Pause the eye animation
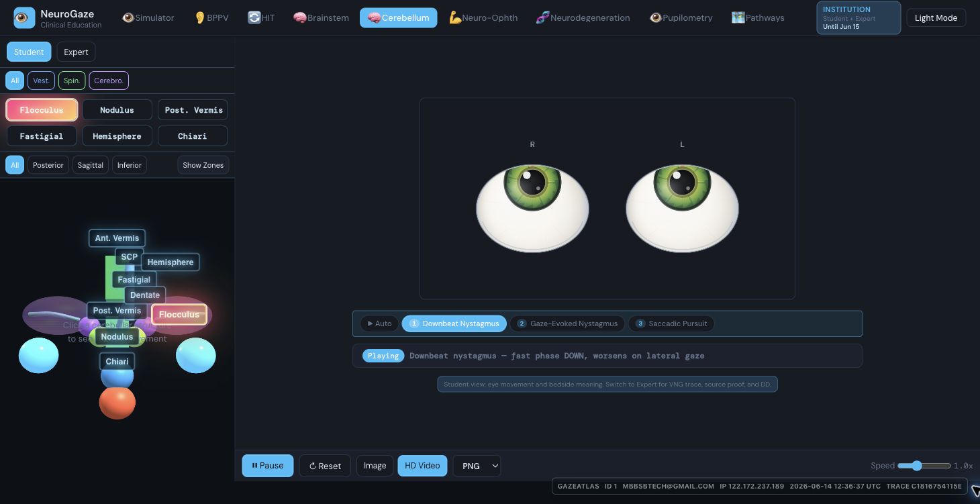Image resolution: width=980 pixels, height=504 pixels. pos(268,466)
